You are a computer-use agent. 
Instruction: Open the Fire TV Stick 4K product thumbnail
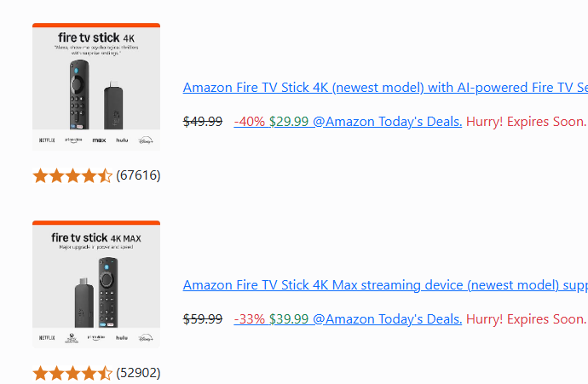click(96, 87)
